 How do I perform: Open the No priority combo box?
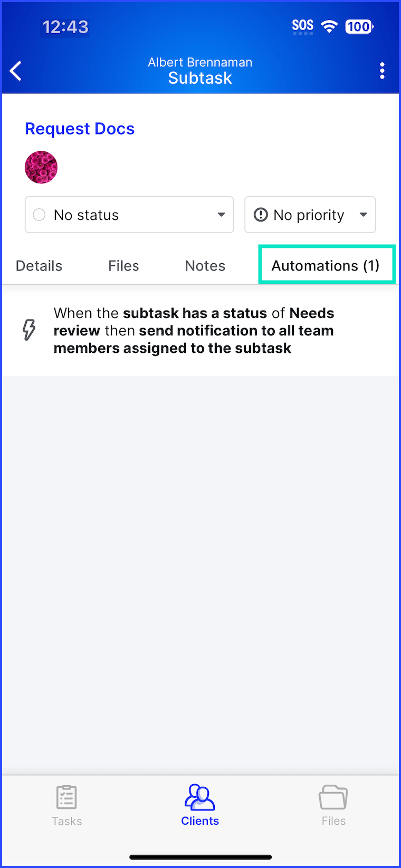310,215
